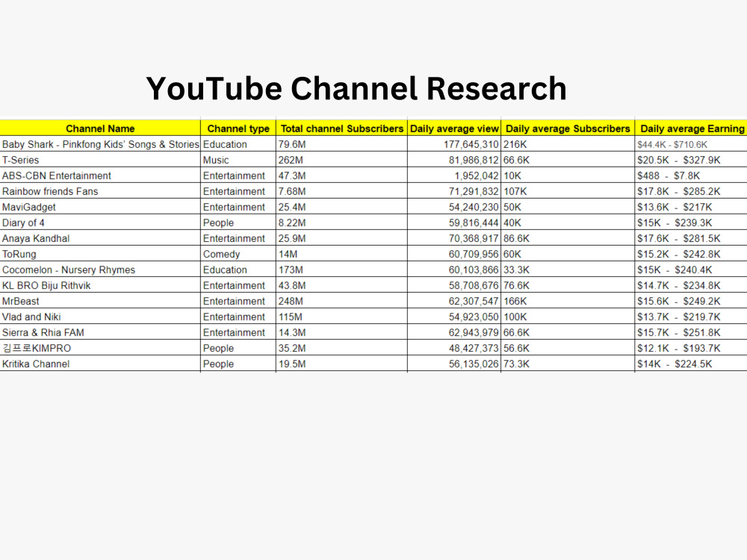
Task: Click the ABS-CBN Entertainment name cell
Action: 100,175
